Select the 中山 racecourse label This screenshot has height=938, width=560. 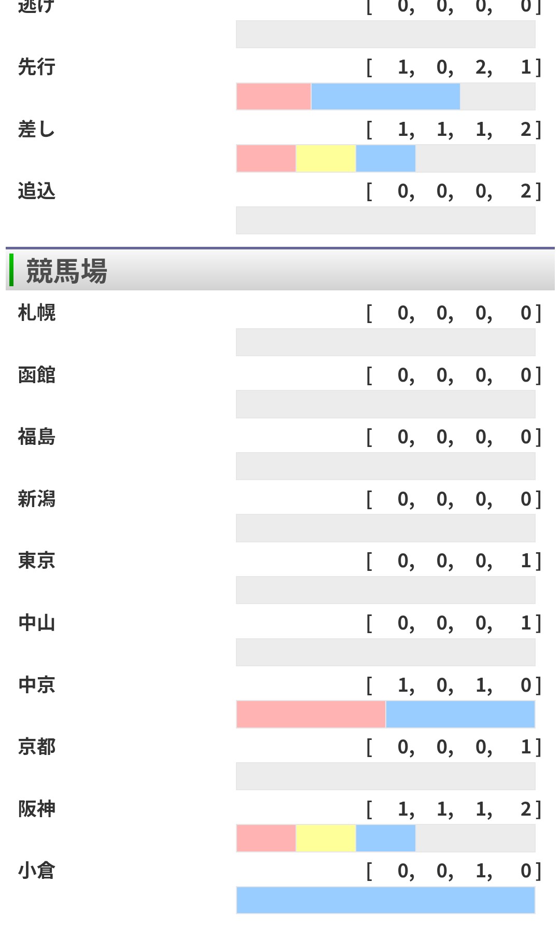click(x=36, y=623)
